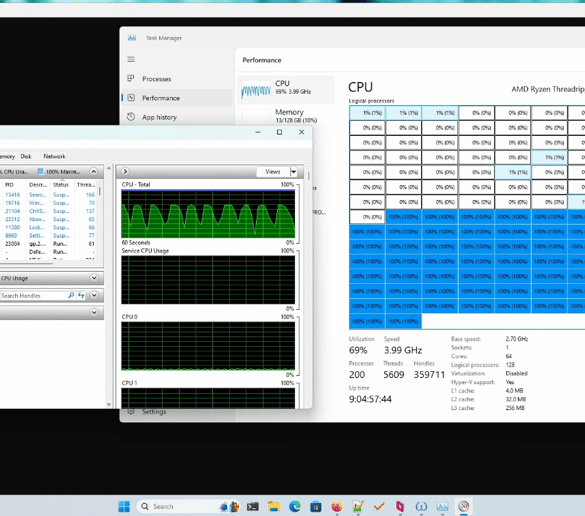Switch to the Disk tab in Resource Monitor
Viewport: 585px width, 516px height.
[26, 156]
